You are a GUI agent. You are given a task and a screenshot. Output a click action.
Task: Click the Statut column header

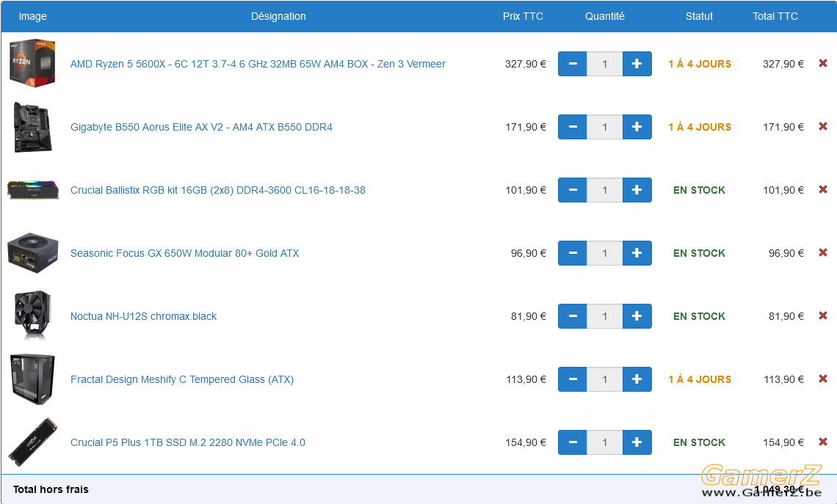(699, 17)
